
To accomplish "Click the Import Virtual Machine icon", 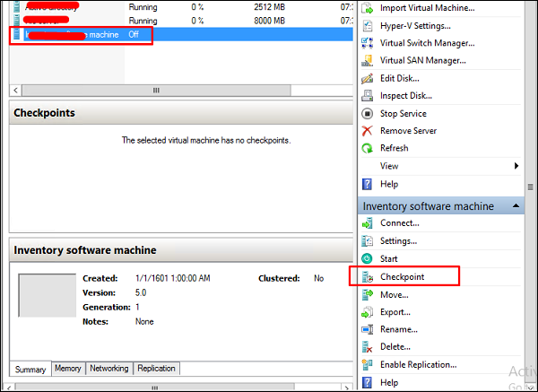I will click(x=367, y=8).
